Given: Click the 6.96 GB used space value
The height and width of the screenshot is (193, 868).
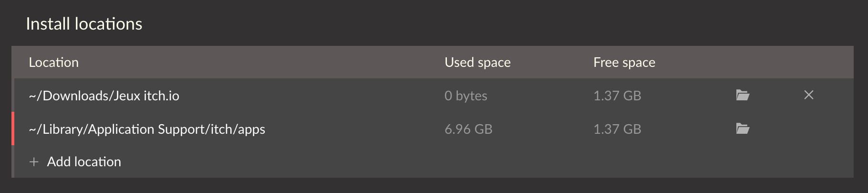Looking at the screenshot, I should click(468, 129).
